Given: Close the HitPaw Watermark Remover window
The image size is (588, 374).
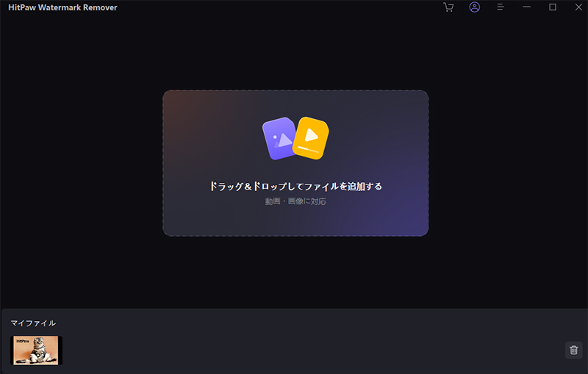Looking at the screenshot, I should [578, 7].
